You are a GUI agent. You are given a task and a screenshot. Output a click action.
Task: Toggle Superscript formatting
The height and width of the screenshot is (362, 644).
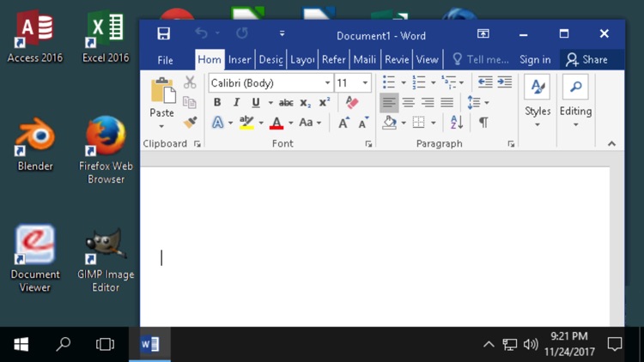[325, 102]
